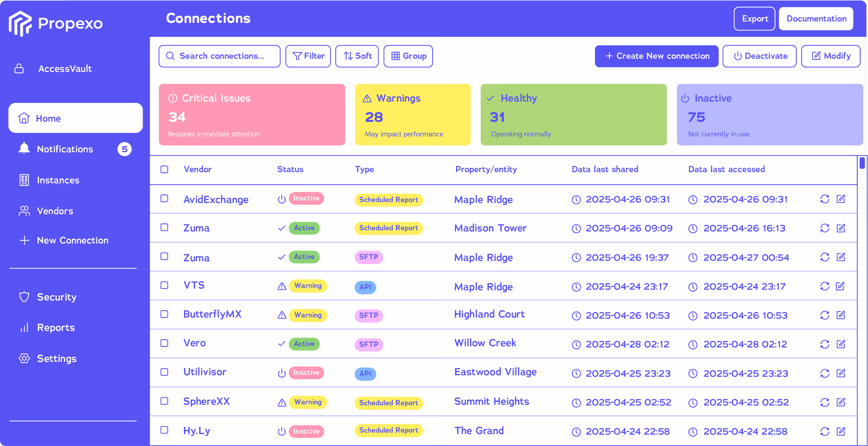This screenshot has width=868, height=446.
Task: Click the AccessVault lock icon
Action: [x=19, y=69]
